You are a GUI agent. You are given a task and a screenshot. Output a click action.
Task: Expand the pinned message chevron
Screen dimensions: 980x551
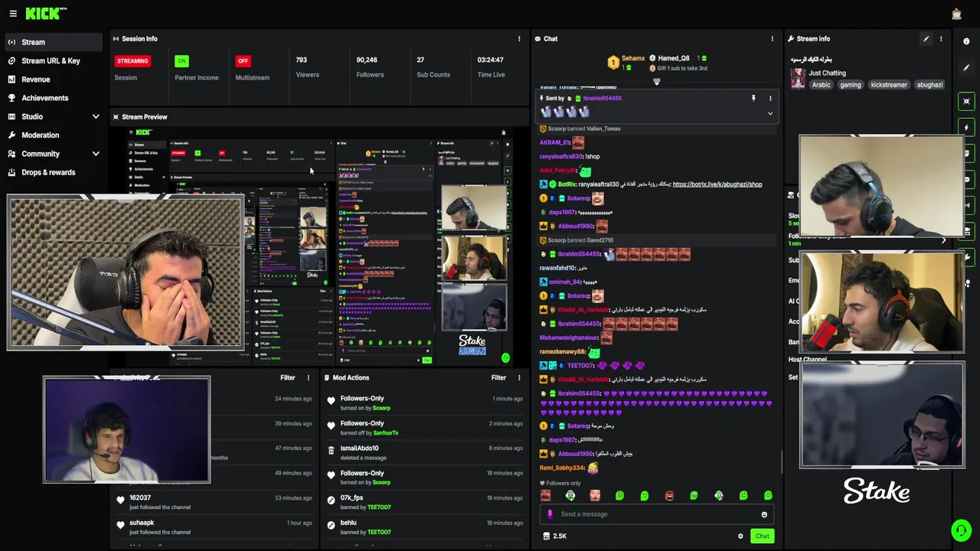click(770, 113)
